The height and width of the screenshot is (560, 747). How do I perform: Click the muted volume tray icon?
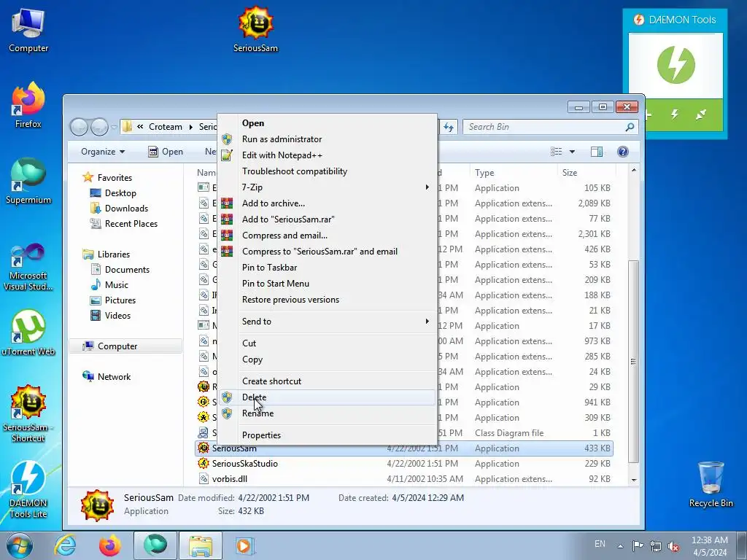coord(673,546)
